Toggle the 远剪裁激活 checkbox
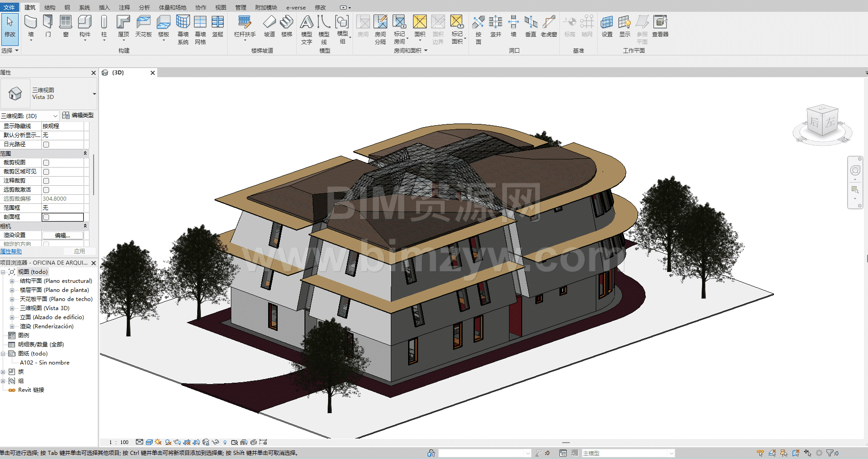This screenshot has width=868, height=459. click(46, 190)
